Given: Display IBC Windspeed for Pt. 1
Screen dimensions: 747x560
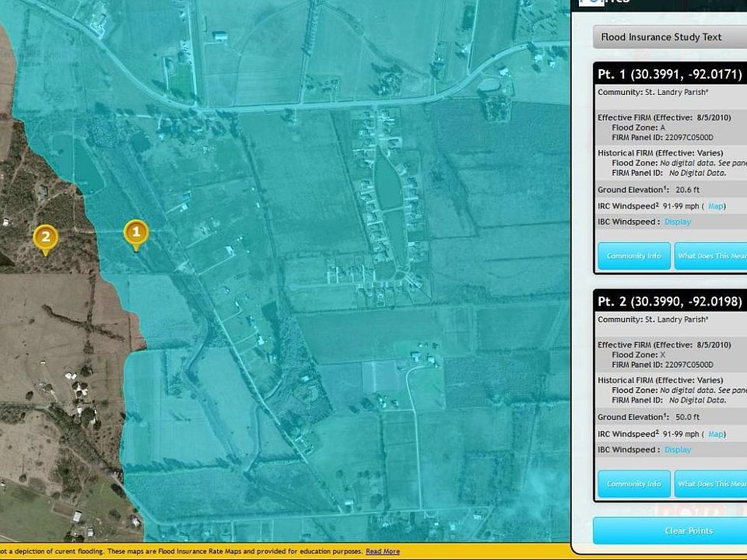Looking at the screenshot, I should point(678,222).
